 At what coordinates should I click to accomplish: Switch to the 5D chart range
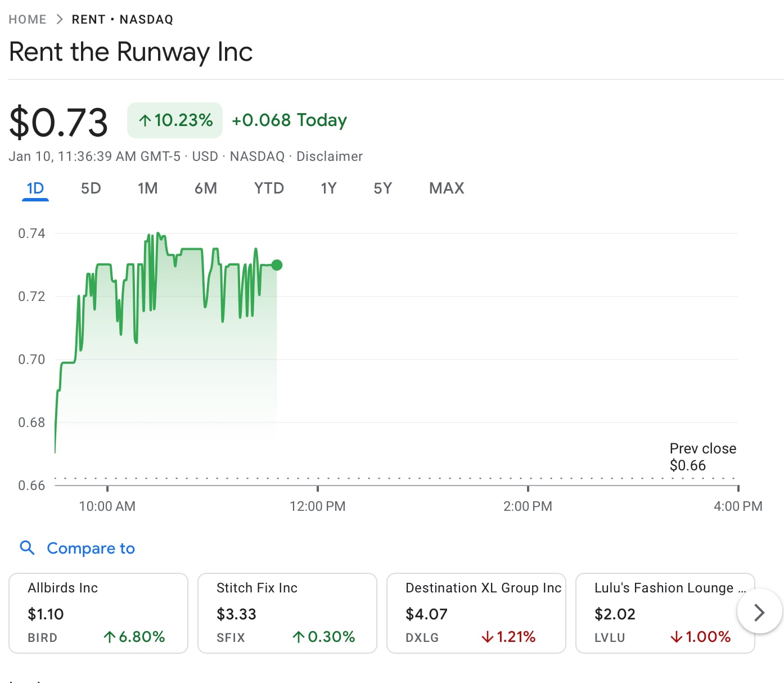click(x=91, y=188)
